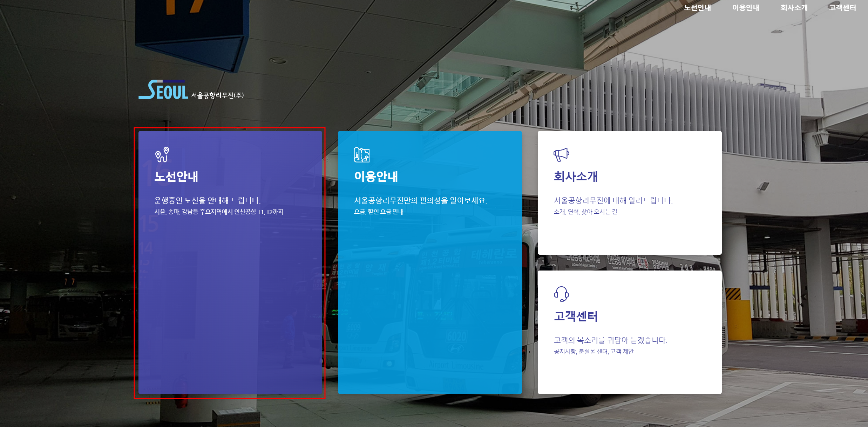868x427 pixels.
Task: Click '서울, 송파, 강남등 주요지역에서 인천공항 T1, T2까지' text
Action: click(x=219, y=212)
